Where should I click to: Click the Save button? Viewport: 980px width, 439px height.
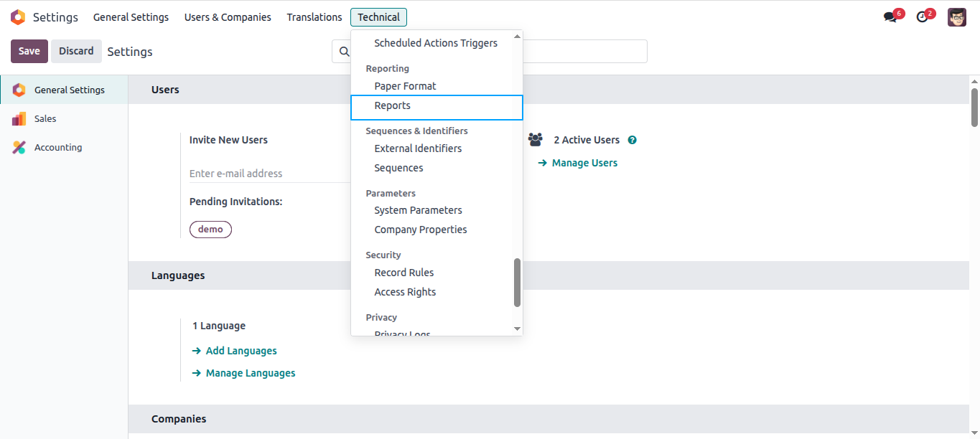click(29, 51)
